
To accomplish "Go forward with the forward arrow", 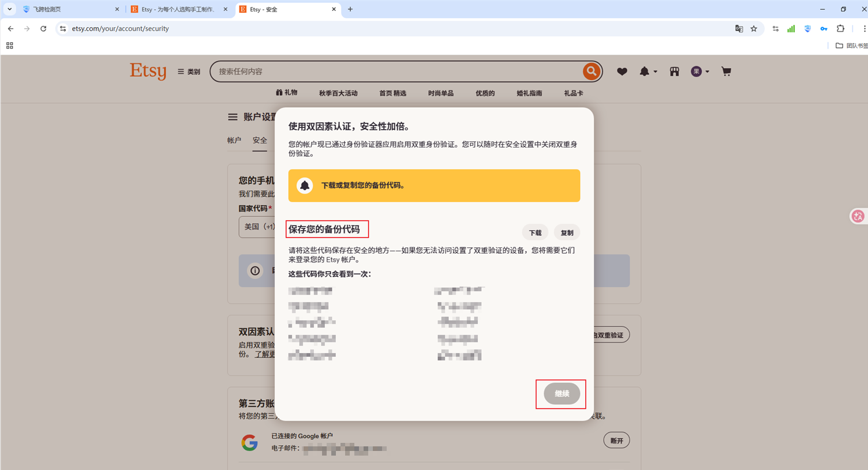I will point(27,29).
